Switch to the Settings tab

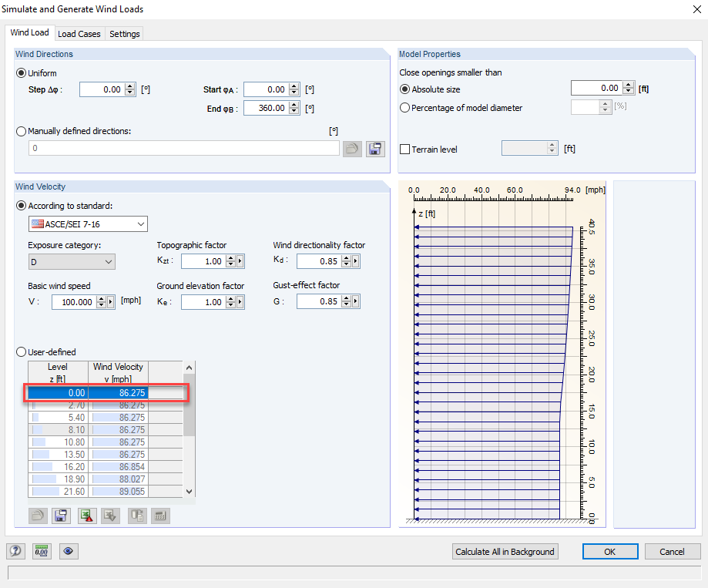[124, 33]
